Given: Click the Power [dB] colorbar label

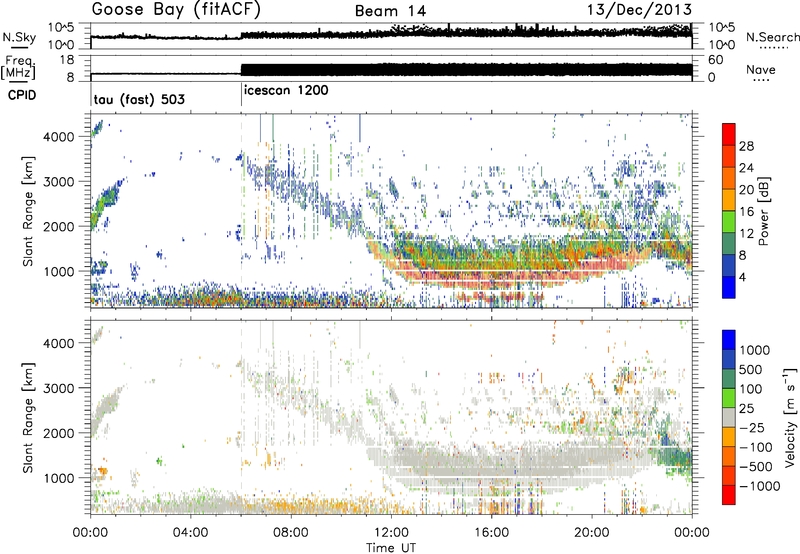Looking at the screenshot, I should (x=764, y=211).
